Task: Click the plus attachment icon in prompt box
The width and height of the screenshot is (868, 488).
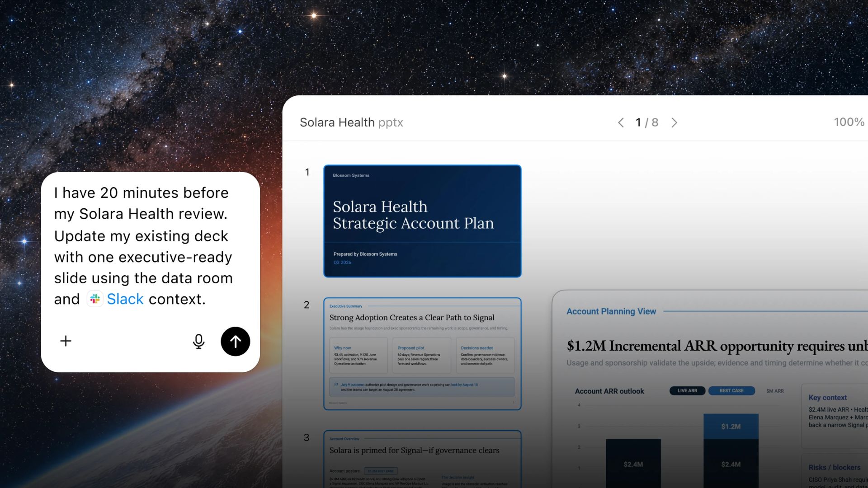Action: (66, 341)
